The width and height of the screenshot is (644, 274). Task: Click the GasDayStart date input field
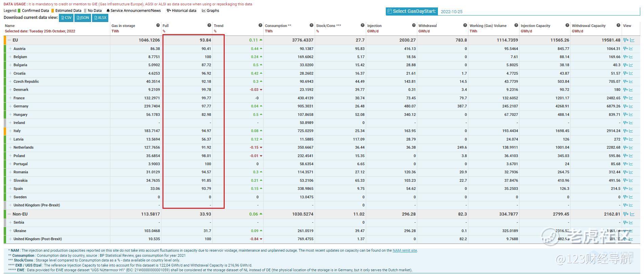[x=538, y=11]
